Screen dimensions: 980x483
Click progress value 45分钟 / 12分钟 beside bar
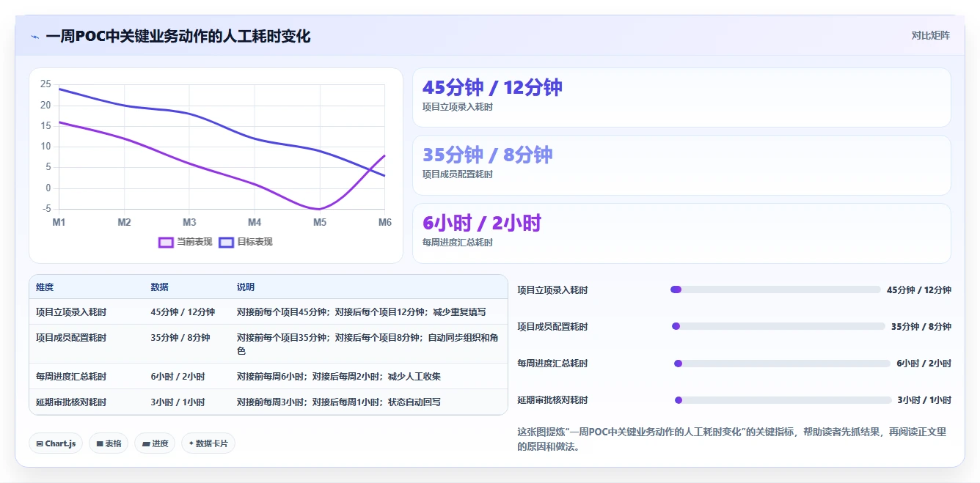point(918,290)
